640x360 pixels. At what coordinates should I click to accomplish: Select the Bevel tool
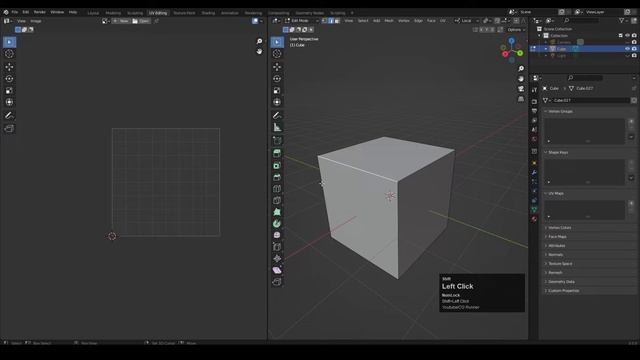pyautogui.click(x=277, y=177)
